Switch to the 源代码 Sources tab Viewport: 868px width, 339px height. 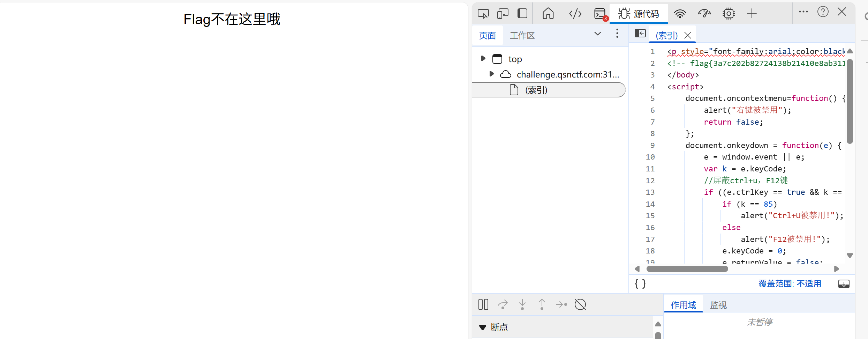coord(639,14)
